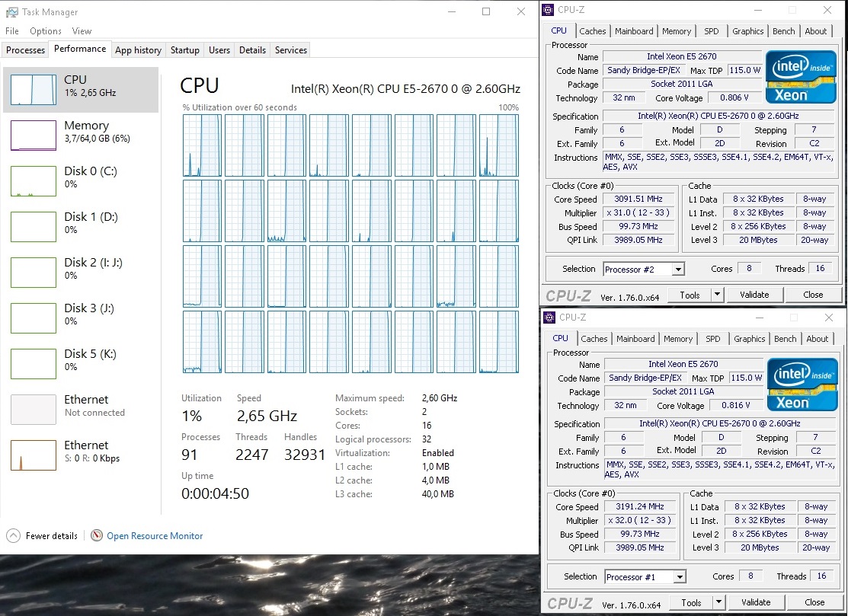This screenshot has height=616, width=848.
Task: Click the Resource Monitor icon
Action: coord(97,535)
